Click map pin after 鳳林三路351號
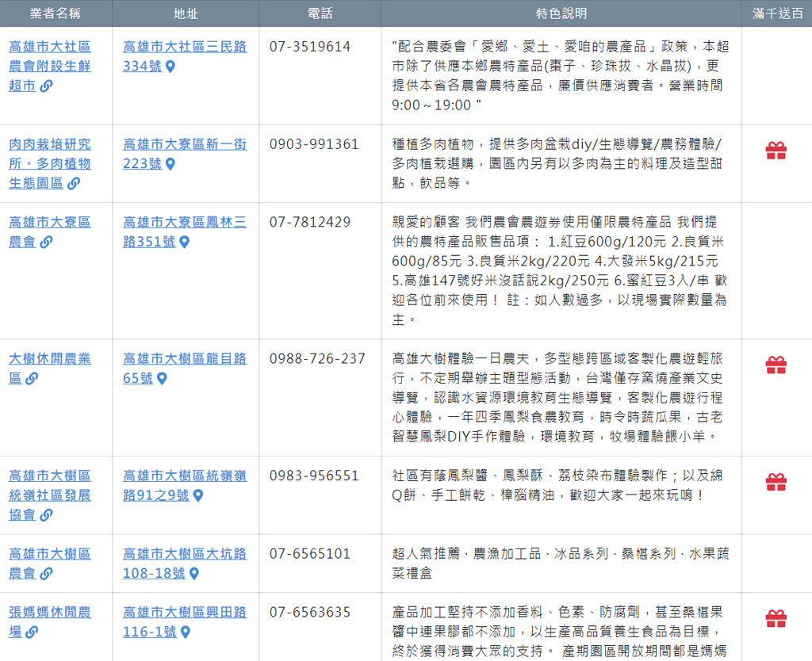 click(x=184, y=243)
